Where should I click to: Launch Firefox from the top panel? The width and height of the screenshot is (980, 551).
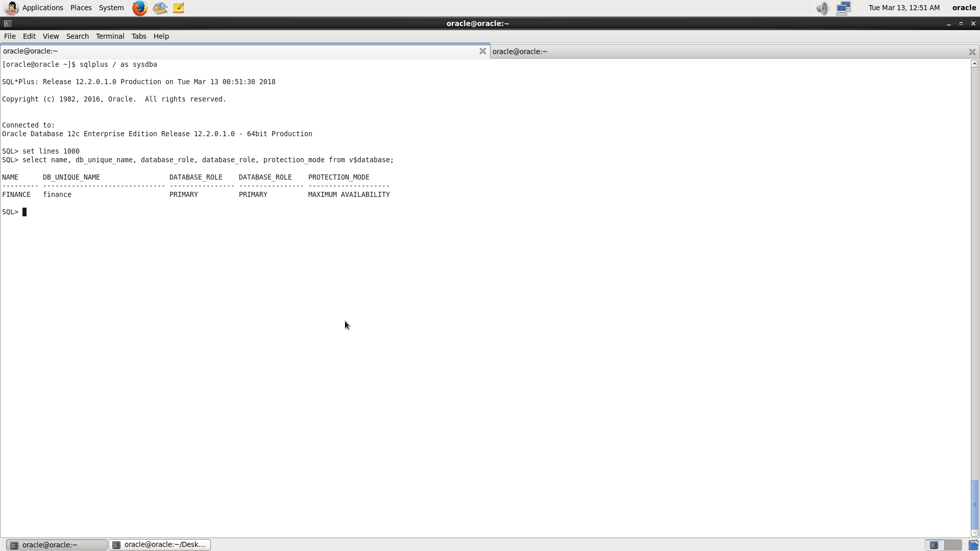tap(139, 8)
